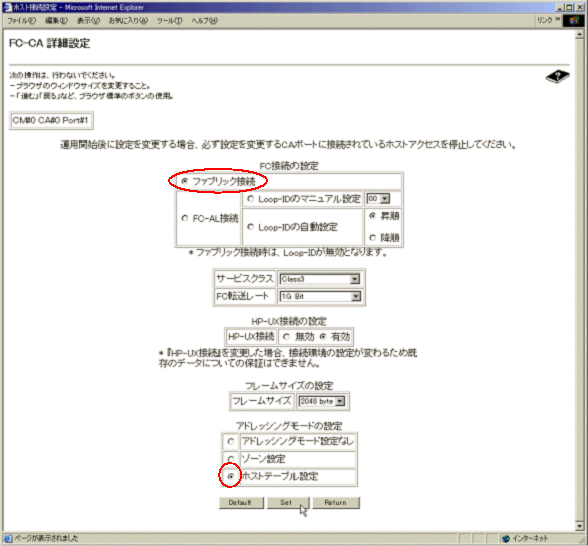Click CM#0 CA#0 Port#1 label box
The image size is (588, 546).
click(51, 120)
